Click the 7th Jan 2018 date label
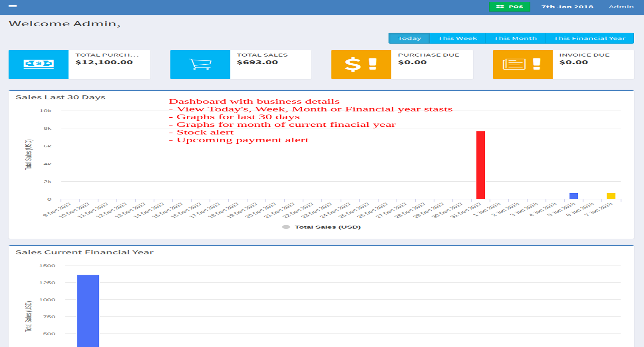This screenshot has width=644, height=347. coord(567,7)
